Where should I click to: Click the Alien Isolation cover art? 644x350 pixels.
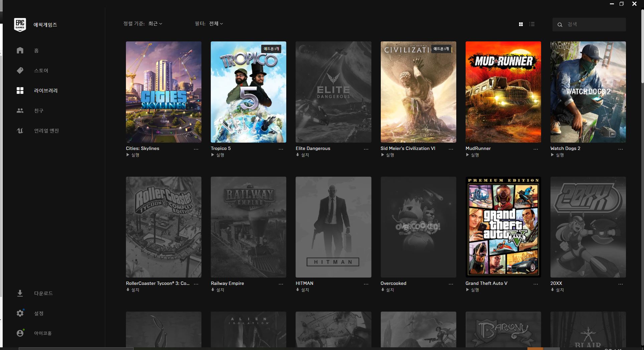[249, 329]
